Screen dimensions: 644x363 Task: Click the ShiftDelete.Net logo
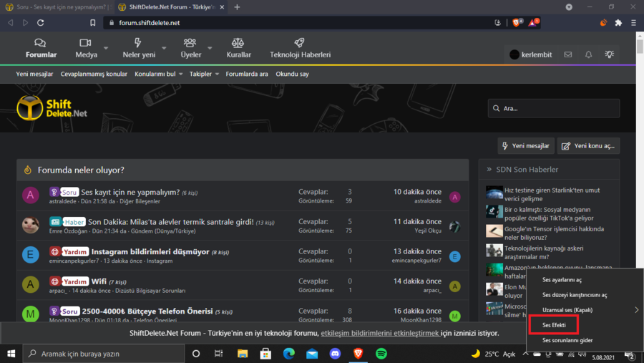tap(52, 107)
